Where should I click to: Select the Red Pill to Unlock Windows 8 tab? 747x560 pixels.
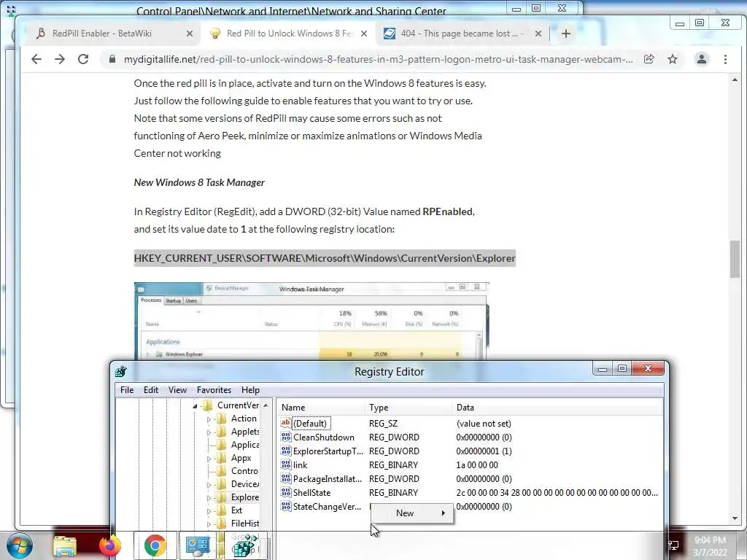288,34
